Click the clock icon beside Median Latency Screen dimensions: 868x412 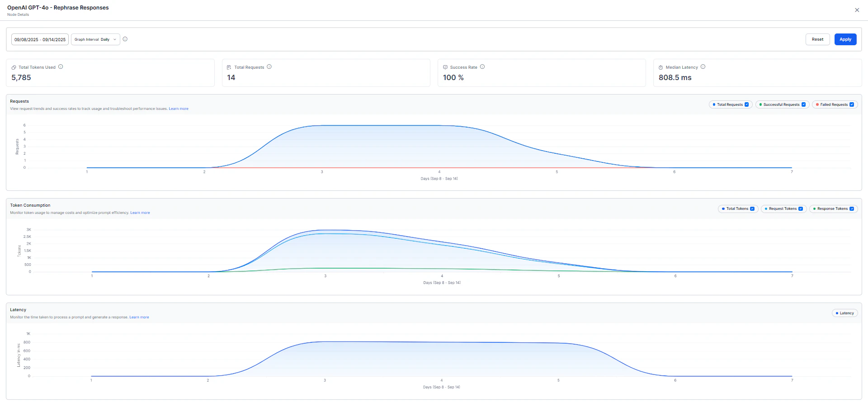click(x=660, y=67)
